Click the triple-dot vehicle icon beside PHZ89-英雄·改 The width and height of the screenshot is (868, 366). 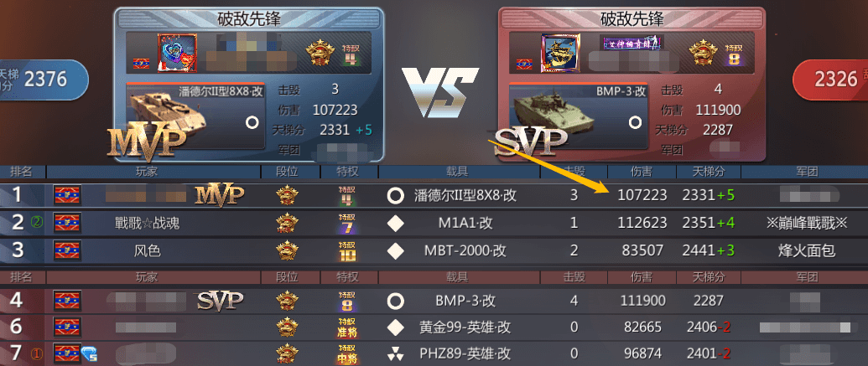[395, 353]
